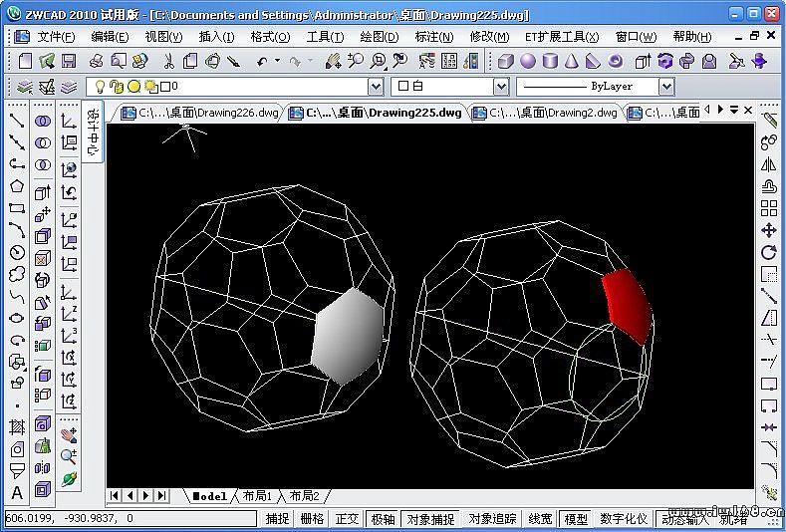Viewport: 786px width, 532px height.
Task: Open the 设计中心 side panel tab
Action: [94, 132]
